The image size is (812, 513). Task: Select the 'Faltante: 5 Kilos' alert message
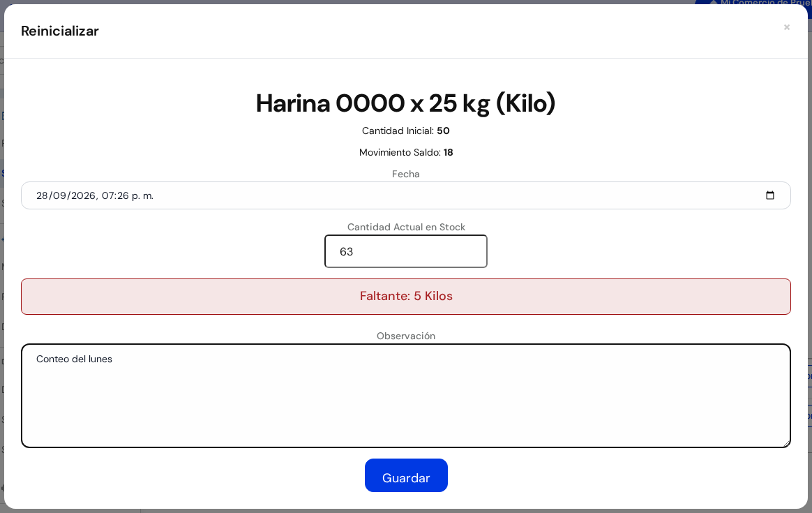pyautogui.click(x=405, y=297)
